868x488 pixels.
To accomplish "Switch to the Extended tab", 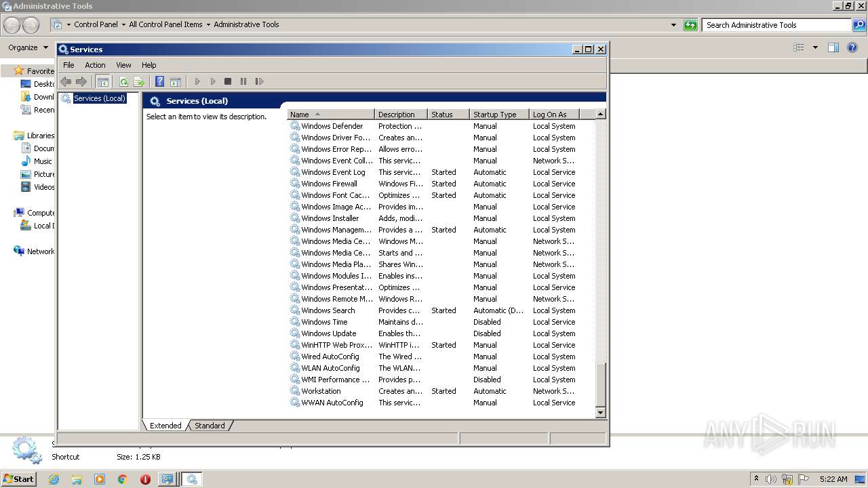I will (x=165, y=426).
